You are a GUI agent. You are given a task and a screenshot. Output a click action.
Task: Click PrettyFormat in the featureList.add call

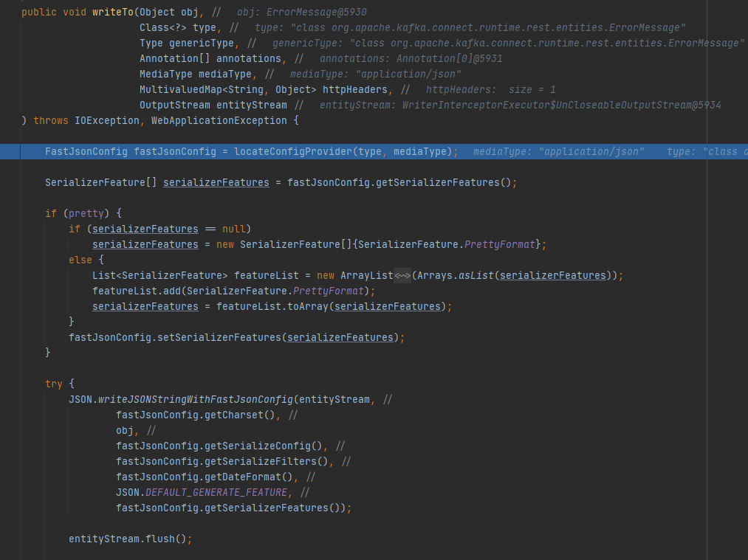pyautogui.click(x=329, y=291)
